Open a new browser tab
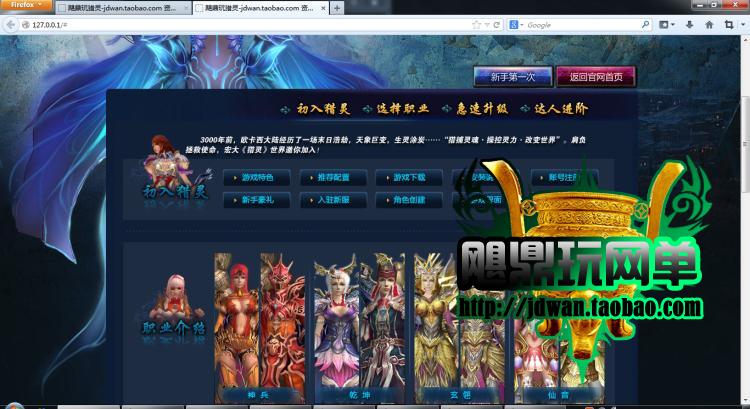750x409 pixels. 337,8
